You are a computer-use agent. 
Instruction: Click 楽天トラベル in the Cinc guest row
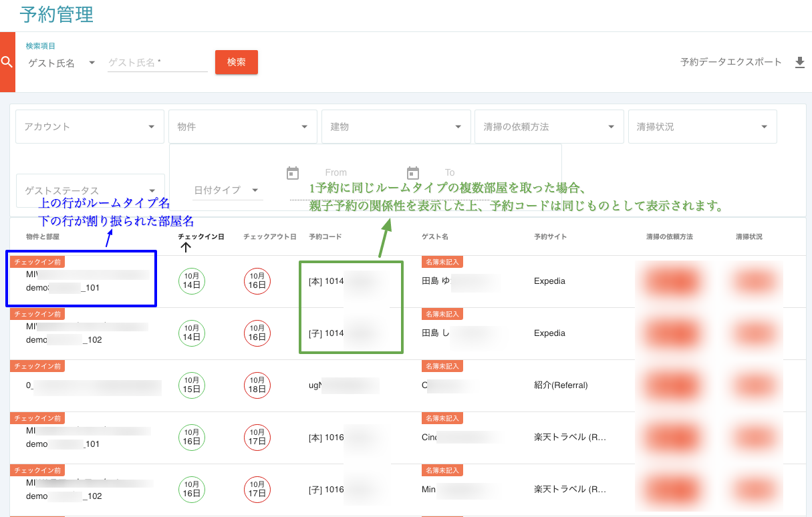click(570, 438)
